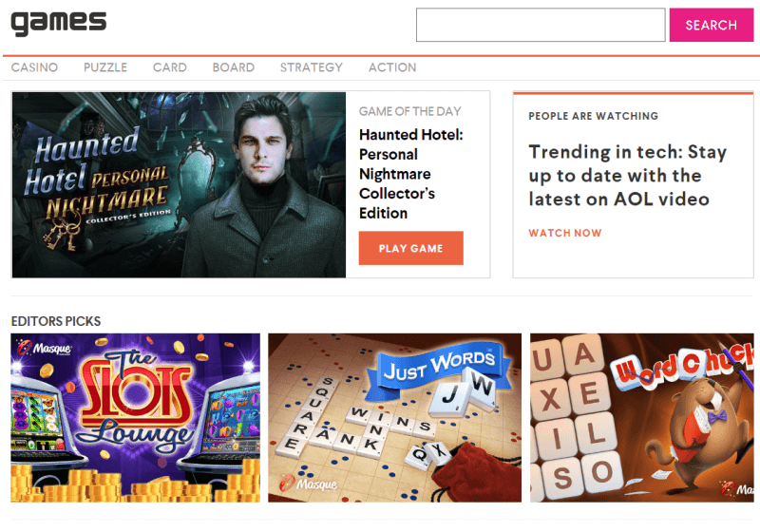The height and width of the screenshot is (532, 760).
Task: Click the GAME OF THE DAY label
Action: click(410, 111)
